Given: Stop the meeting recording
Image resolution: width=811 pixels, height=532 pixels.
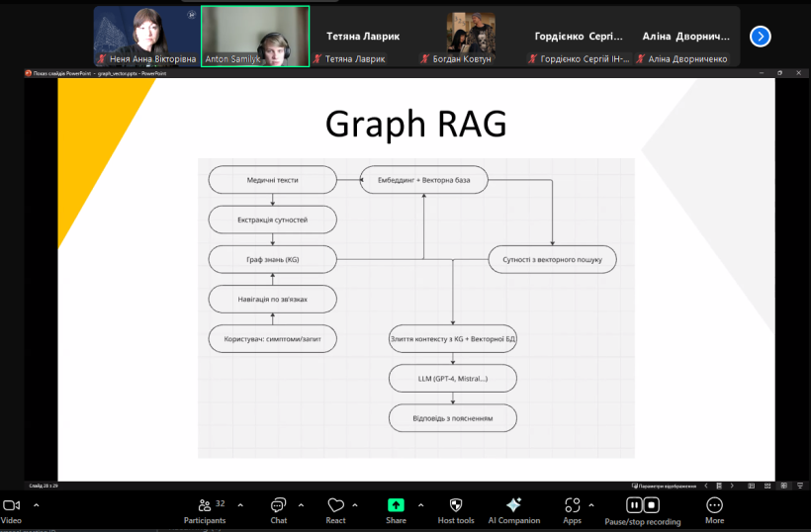Looking at the screenshot, I should pyautogui.click(x=652, y=505).
